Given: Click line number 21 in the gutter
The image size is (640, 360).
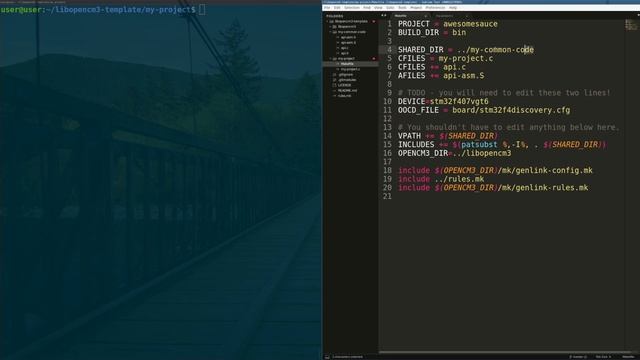Looking at the screenshot, I should click(x=387, y=196).
